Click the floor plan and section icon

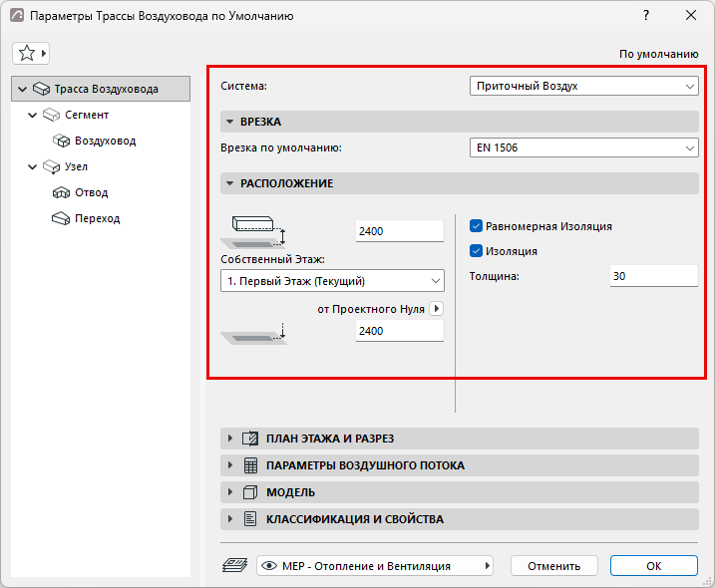click(x=250, y=439)
